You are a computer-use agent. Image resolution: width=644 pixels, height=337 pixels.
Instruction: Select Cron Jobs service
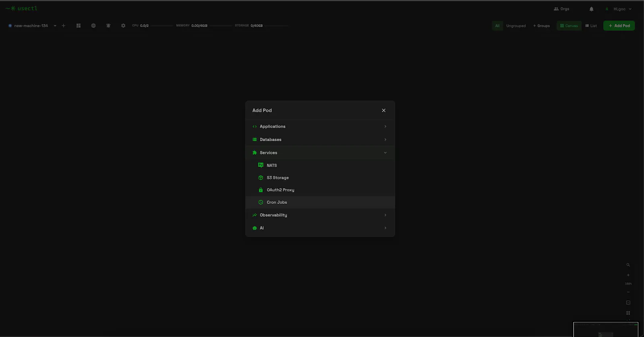(320, 202)
